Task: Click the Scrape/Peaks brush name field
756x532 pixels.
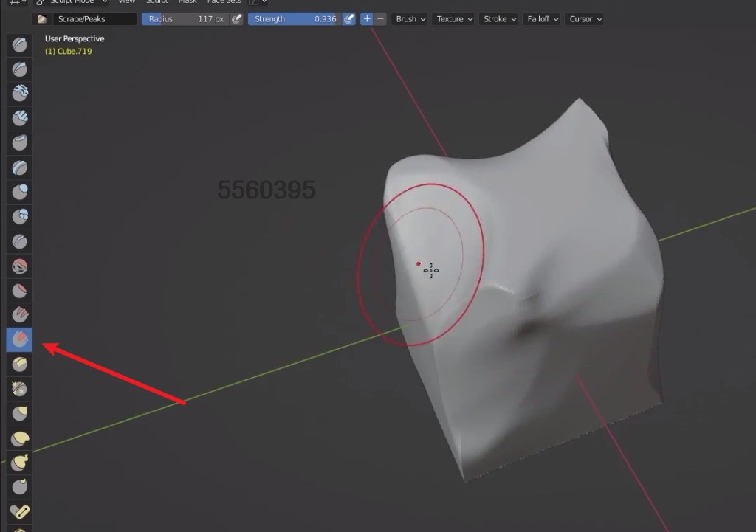Action: [94, 19]
